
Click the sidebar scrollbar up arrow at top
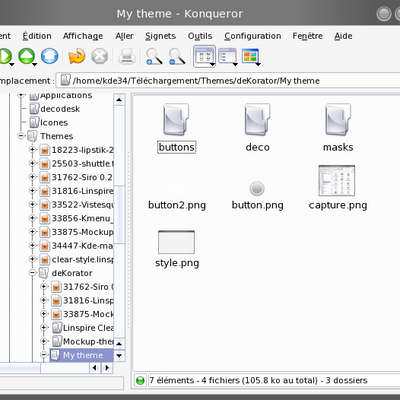coord(119,100)
